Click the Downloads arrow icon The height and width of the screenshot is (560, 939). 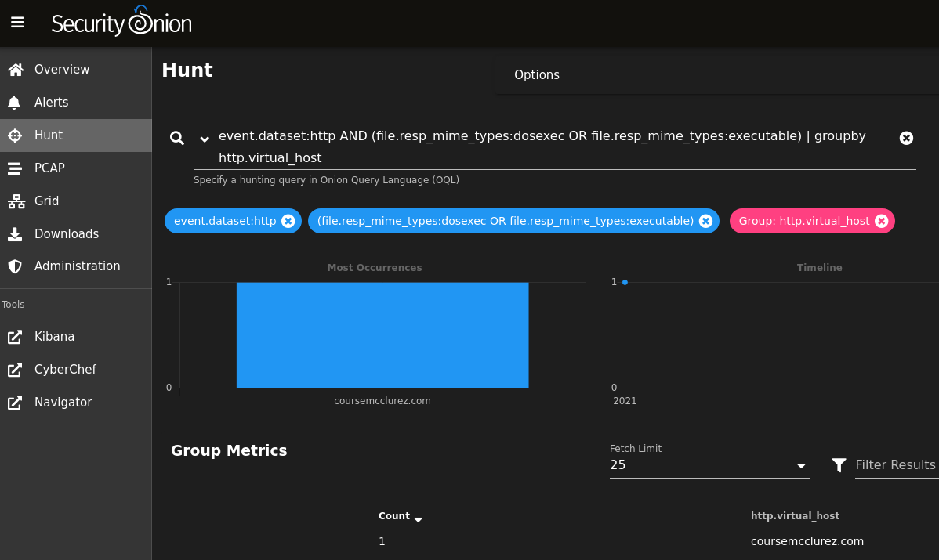(x=15, y=234)
